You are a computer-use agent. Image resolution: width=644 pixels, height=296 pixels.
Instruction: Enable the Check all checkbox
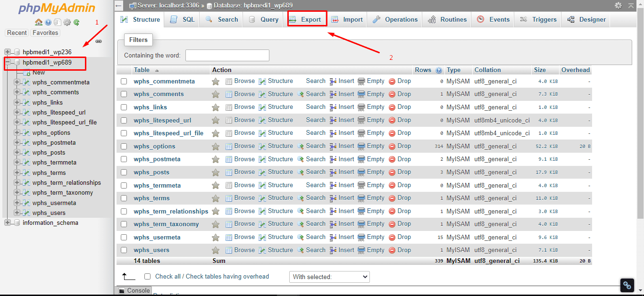click(148, 277)
